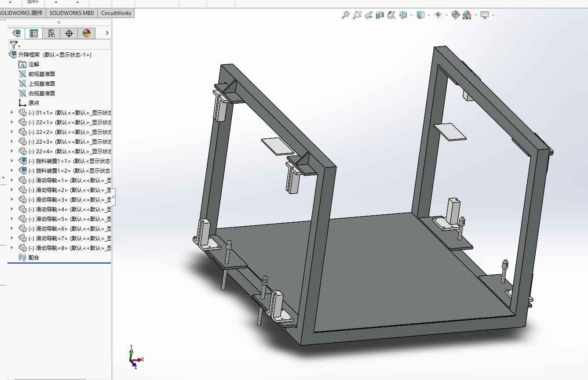588x380 pixels.
Task: Switch to the DimXpertManager crosshair tab
Action: [x=69, y=33]
